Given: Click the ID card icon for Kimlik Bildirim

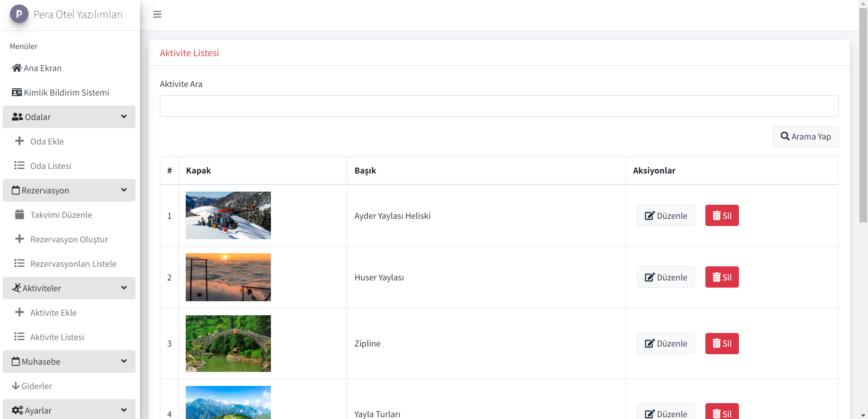Looking at the screenshot, I should point(17,92).
